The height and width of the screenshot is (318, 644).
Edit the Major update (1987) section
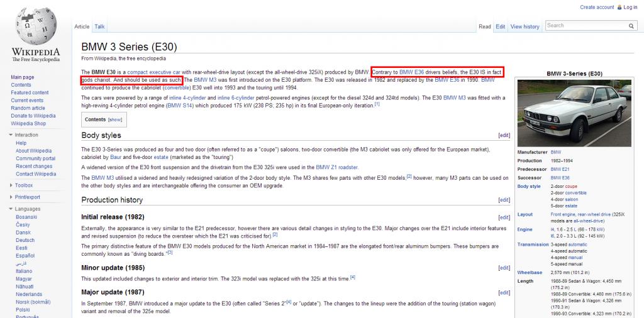504,292
